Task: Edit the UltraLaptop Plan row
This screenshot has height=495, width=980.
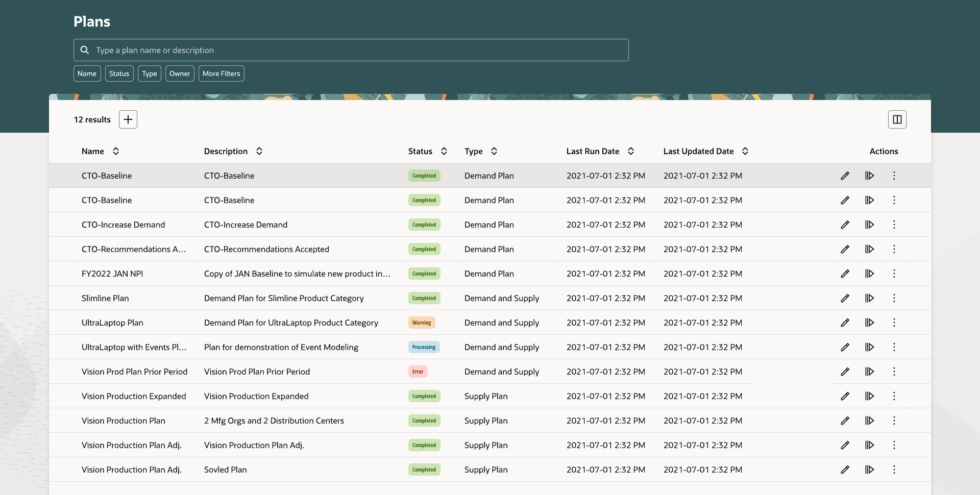Action: 845,323
